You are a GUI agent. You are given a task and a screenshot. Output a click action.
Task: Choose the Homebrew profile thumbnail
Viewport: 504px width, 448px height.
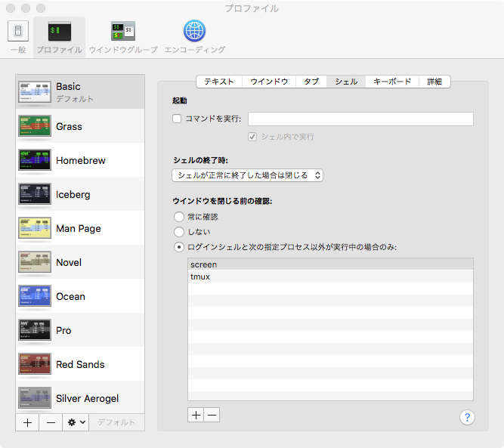tap(35, 160)
